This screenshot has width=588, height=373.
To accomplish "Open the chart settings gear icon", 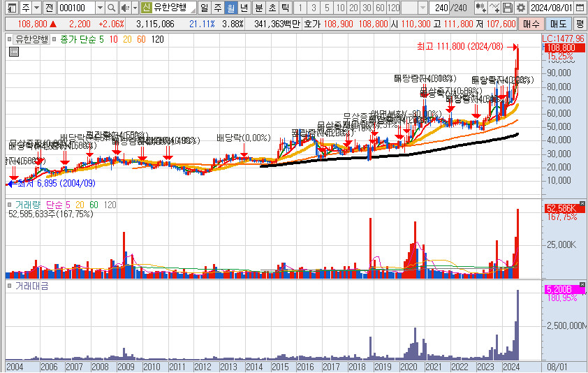I will coord(520,8).
